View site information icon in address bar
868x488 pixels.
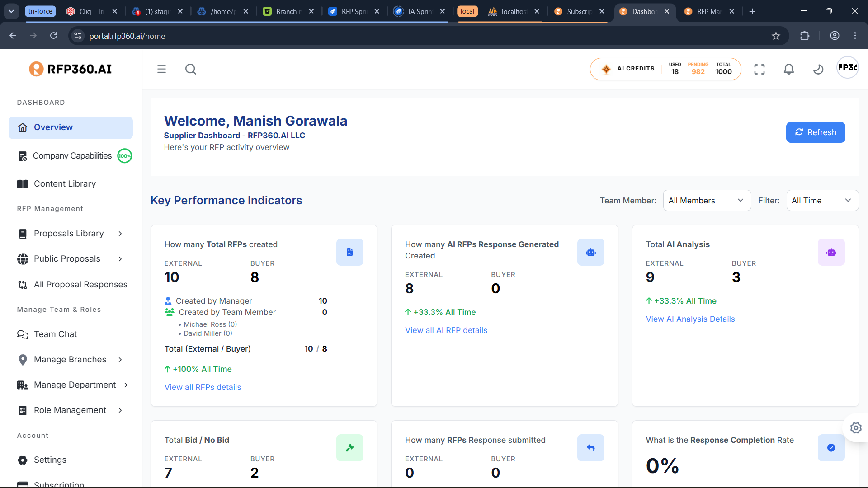(x=78, y=36)
